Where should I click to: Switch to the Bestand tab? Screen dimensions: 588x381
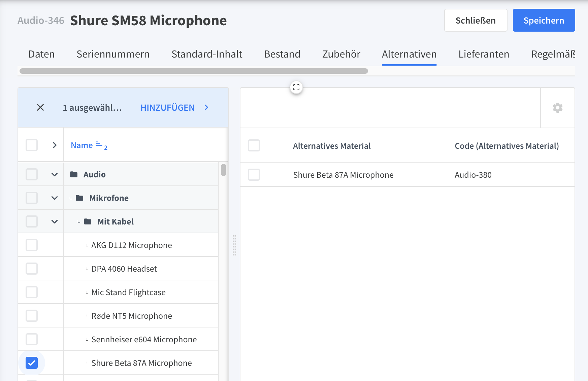coord(282,54)
